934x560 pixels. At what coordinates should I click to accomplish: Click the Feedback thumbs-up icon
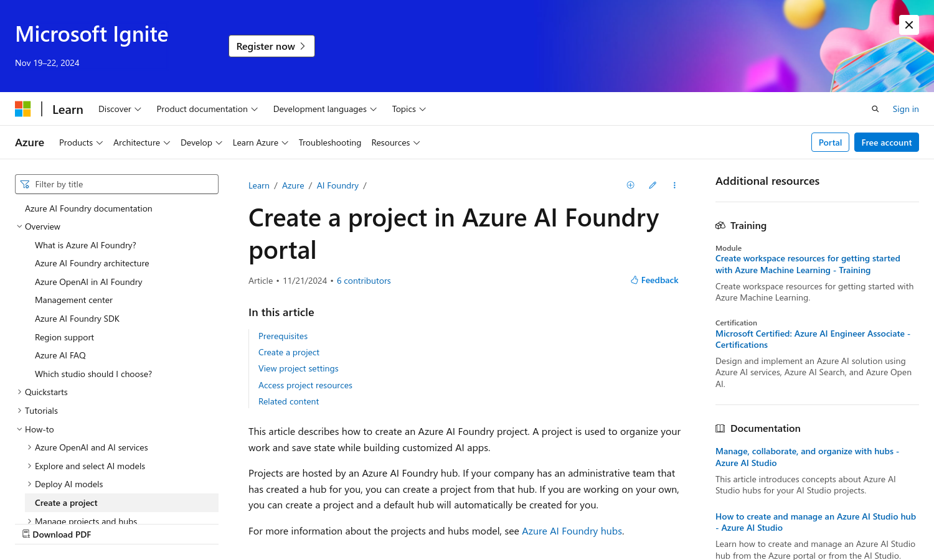point(634,280)
